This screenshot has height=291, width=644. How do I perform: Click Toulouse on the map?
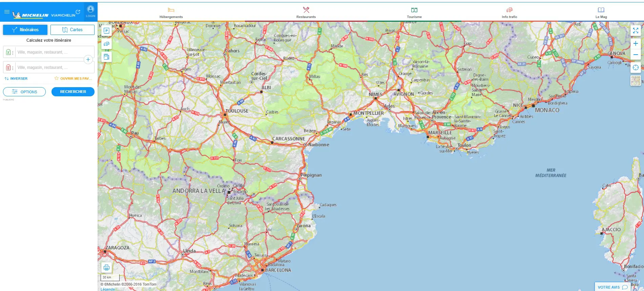(x=237, y=111)
